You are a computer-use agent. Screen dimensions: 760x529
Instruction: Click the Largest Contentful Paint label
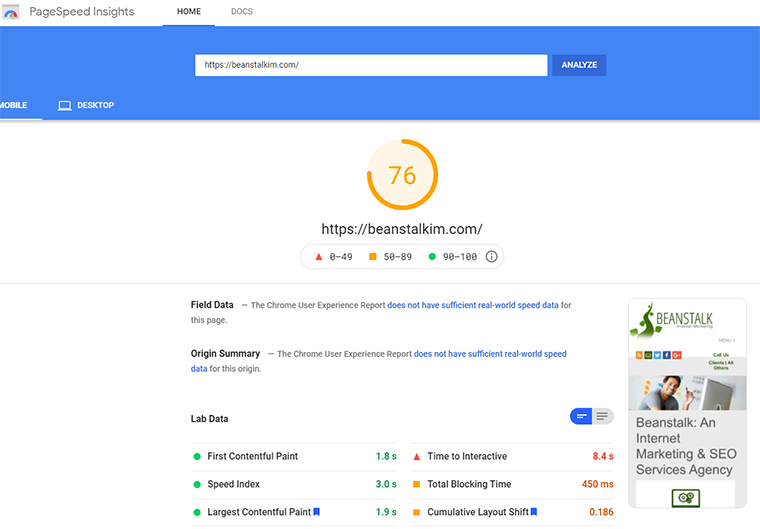[x=259, y=512]
